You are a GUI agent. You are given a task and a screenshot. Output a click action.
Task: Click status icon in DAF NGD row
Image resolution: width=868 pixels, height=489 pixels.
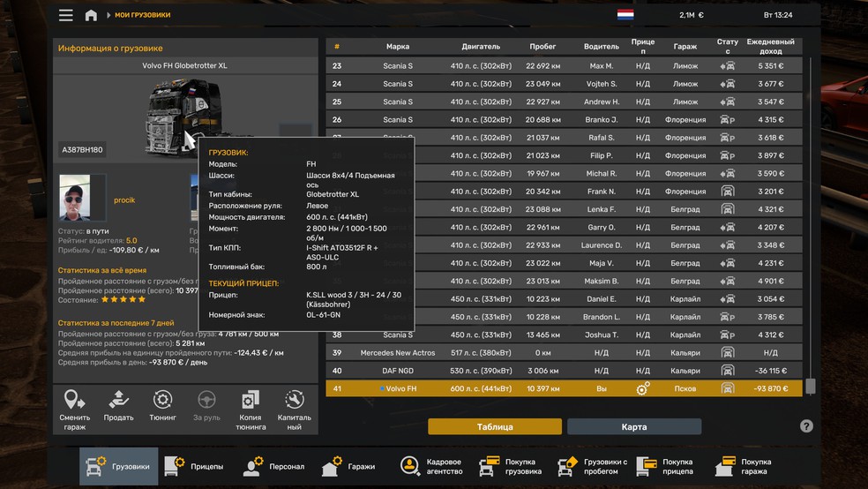pyautogui.click(x=728, y=371)
